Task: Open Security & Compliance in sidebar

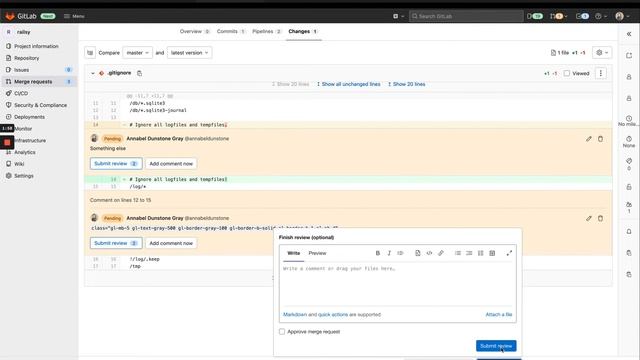Action: click(x=40, y=105)
